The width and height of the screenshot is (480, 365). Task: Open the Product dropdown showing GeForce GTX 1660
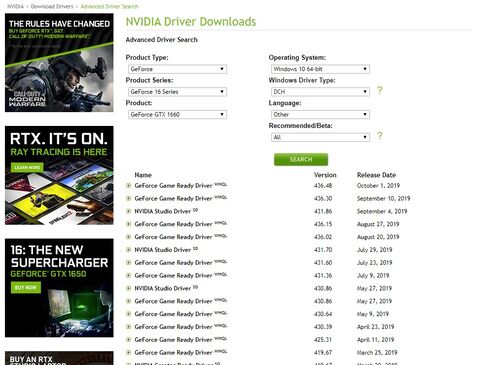(177, 114)
